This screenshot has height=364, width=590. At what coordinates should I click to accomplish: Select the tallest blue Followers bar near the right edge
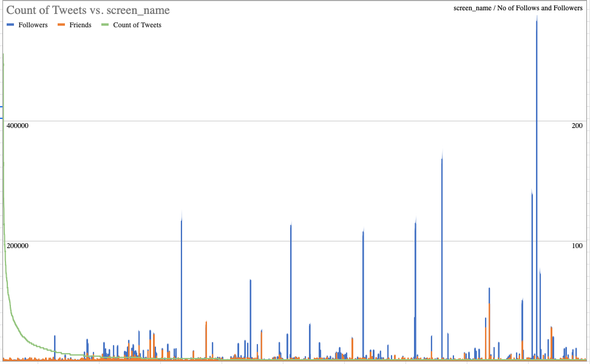tap(537, 188)
